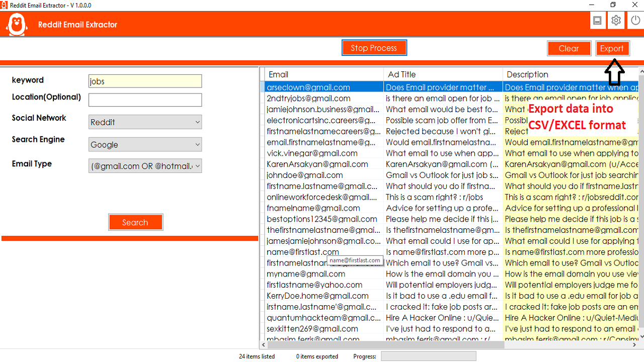This screenshot has height=362, width=644.
Task: Click the Progress bar
Action: 428,356
